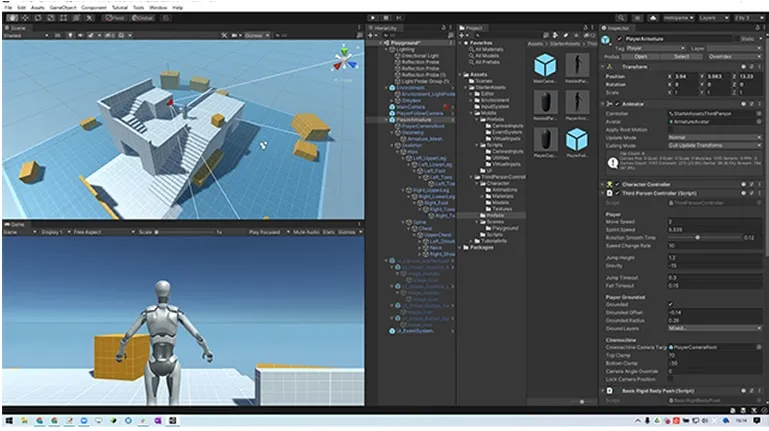Click the Transform component settings icon

click(752, 67)
